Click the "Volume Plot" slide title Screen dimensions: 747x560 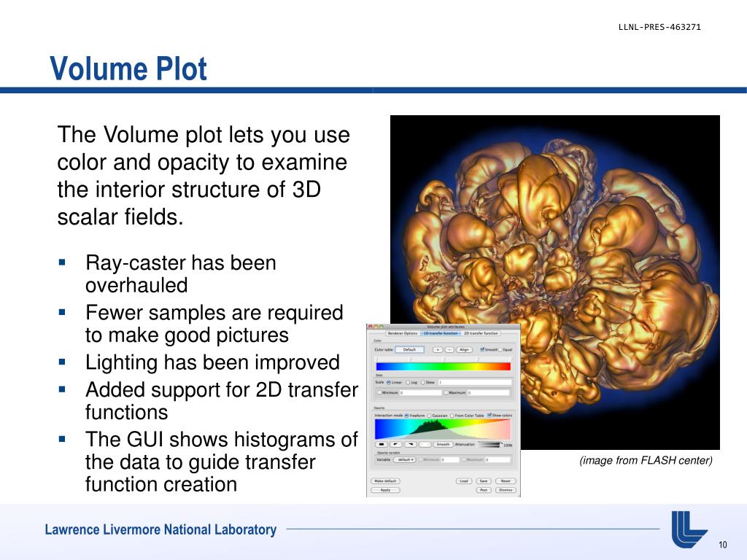(128, 69)
